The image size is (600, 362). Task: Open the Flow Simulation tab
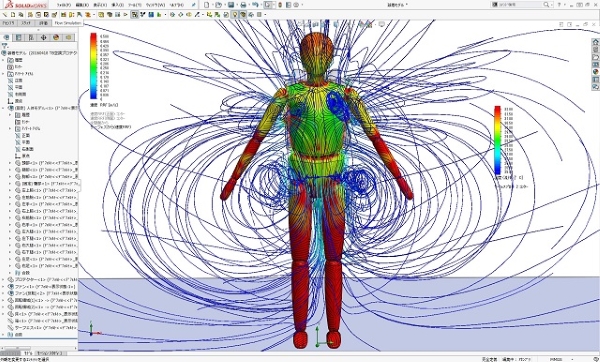[68, 23]
